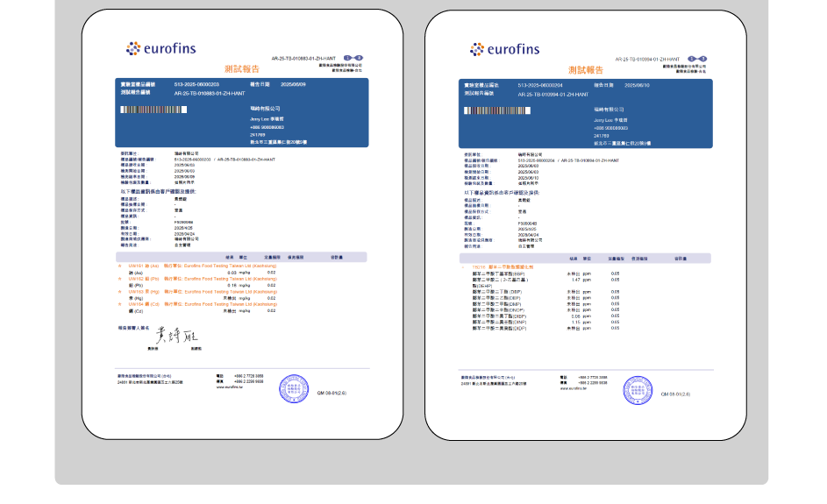The image size is (827, 504).
Task: Click report date 2025/06/10 on right report
Action: click(x=637, y=85)
